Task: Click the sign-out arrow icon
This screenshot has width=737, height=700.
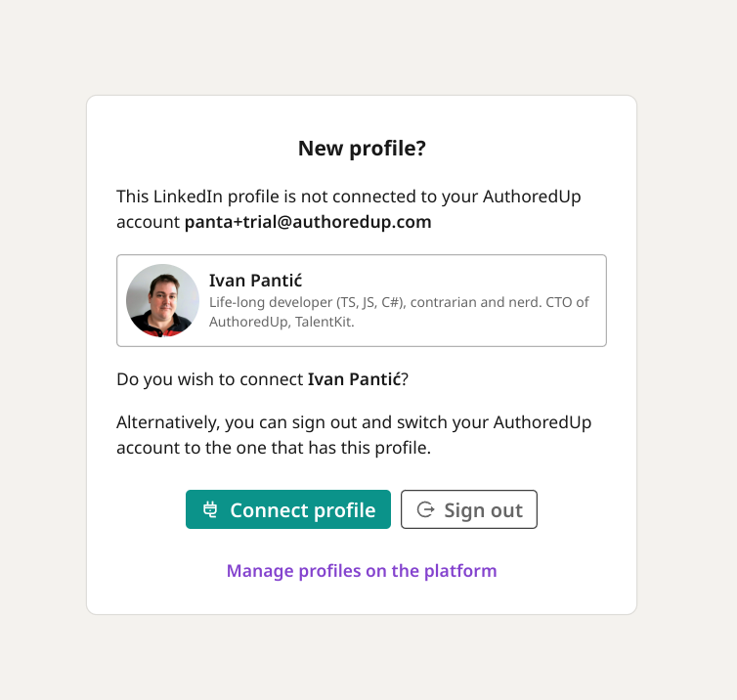Action: [426, 509]
